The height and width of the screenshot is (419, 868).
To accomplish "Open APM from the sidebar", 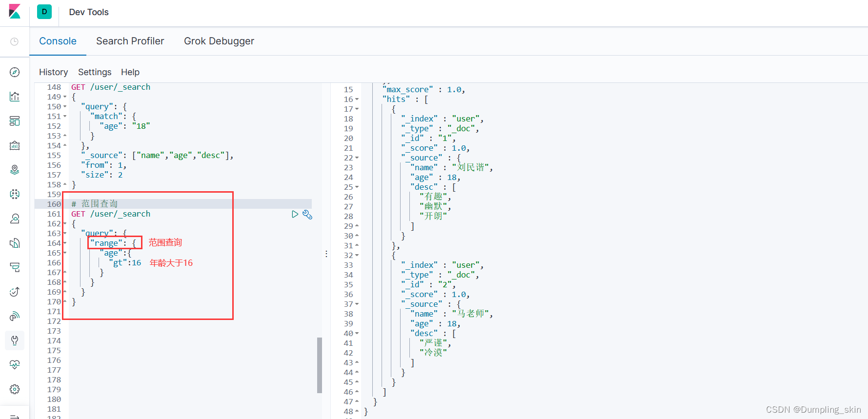I will click(15, 267).
